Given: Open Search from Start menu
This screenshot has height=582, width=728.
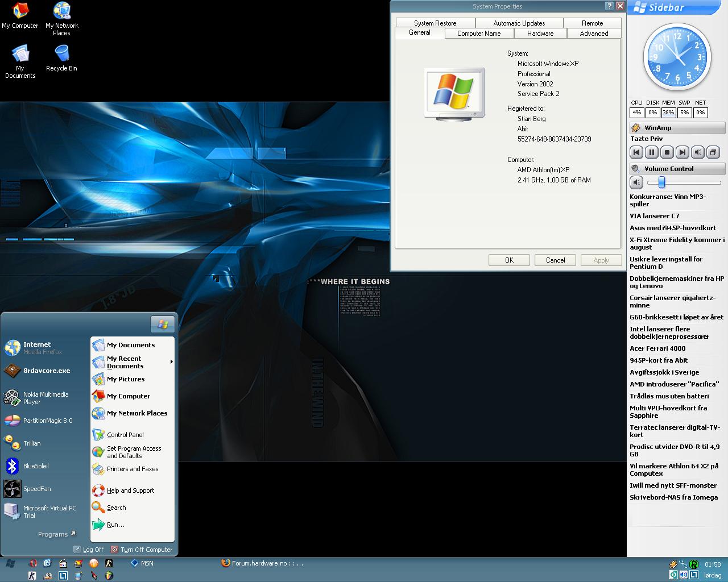Looking at the screenshot, I should click(109, 508).
